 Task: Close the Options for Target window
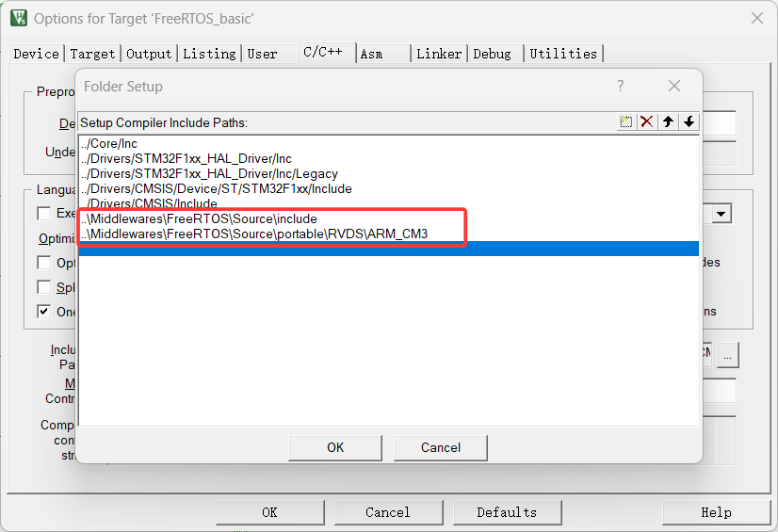point(756,18)
